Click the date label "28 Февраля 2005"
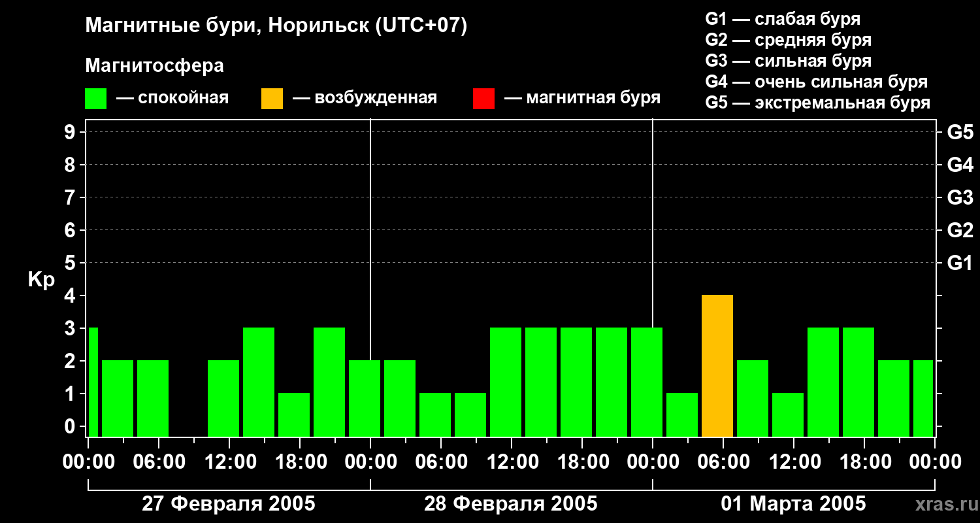This screenshot has height=523, width=980. pyautogui.click(x=511, y=504)
